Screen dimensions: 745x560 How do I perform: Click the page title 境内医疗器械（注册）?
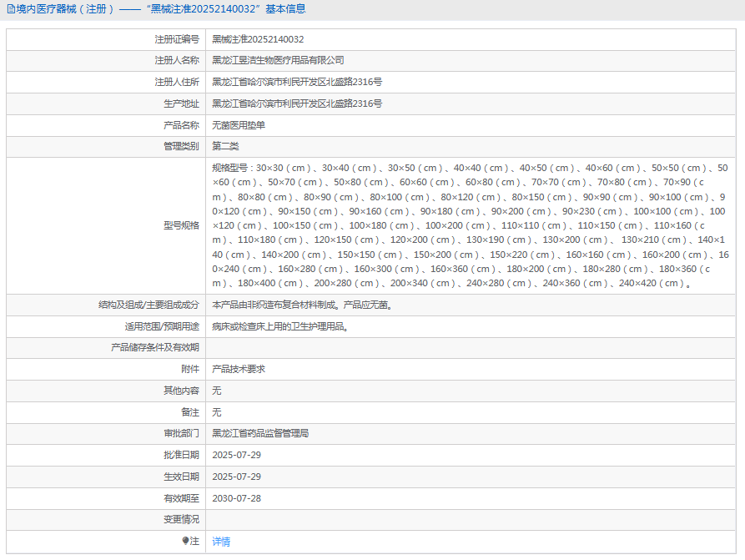65,9
